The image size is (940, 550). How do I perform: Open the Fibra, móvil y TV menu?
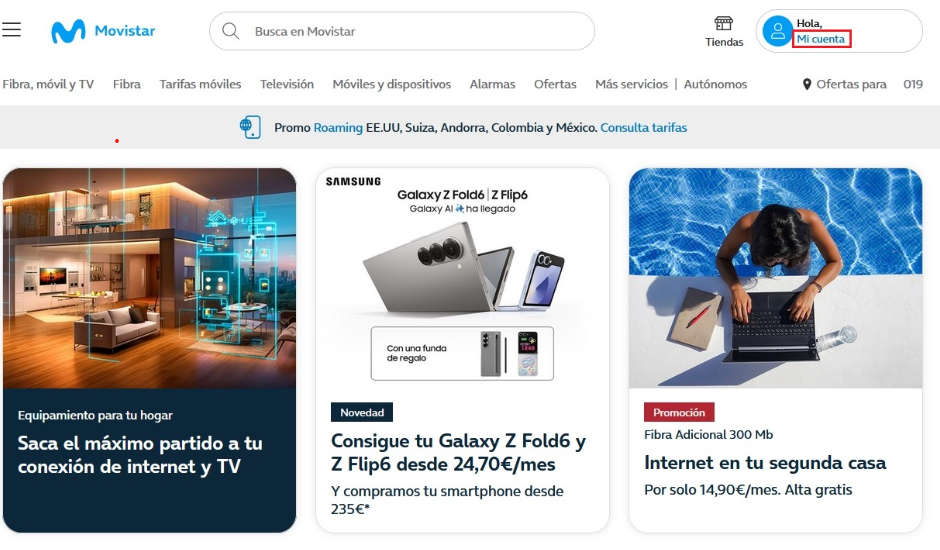48,85
